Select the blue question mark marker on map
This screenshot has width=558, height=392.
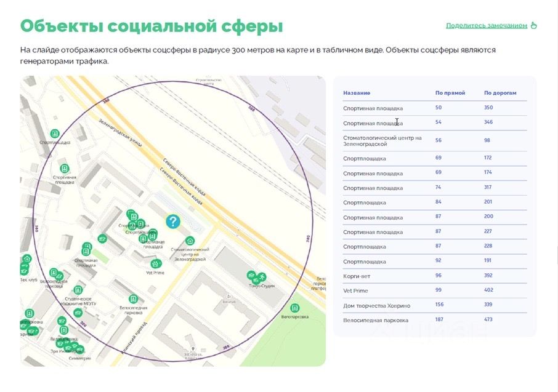pos(173,222)
